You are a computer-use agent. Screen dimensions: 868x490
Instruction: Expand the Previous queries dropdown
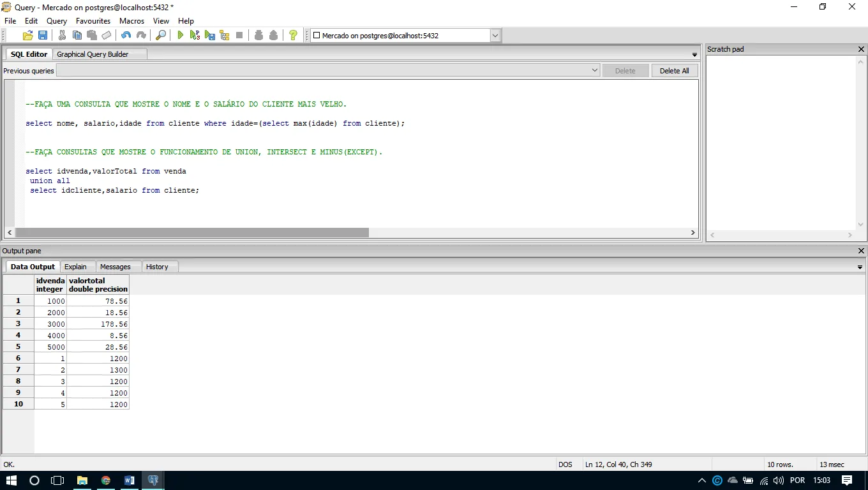point(594,70)
